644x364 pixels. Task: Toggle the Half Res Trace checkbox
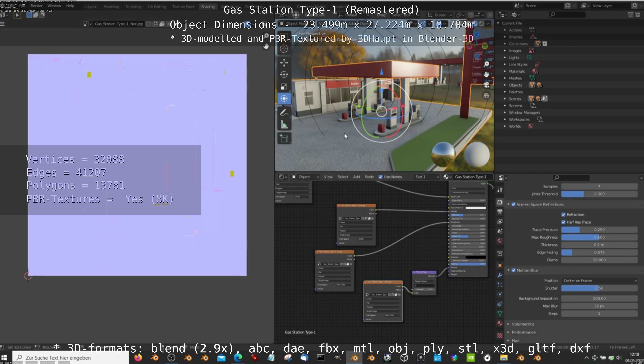[x=563, y=222]
